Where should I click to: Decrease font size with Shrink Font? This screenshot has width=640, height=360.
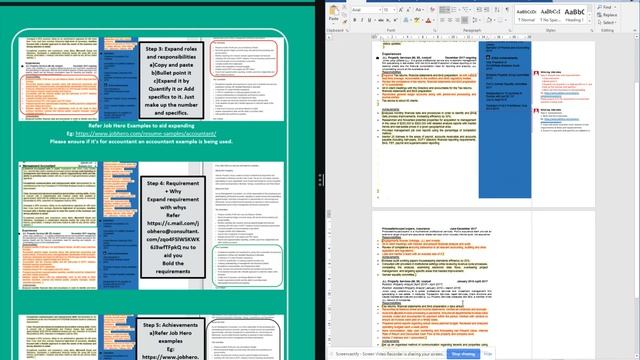point(408,9)
